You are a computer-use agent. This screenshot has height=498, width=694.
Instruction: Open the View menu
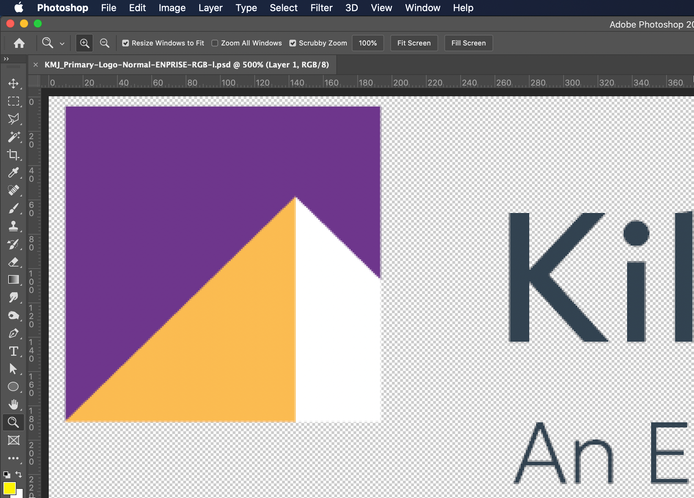pyautogui.click(x=381, y=8)
